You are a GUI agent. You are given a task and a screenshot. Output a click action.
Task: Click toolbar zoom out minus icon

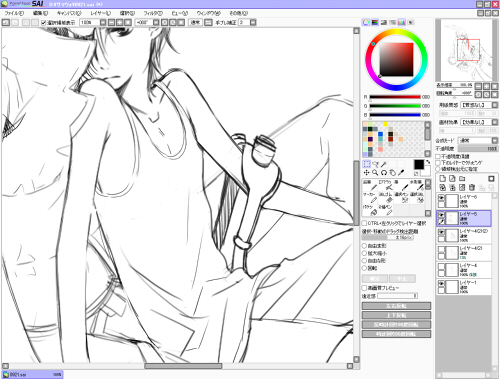(x=112, y=22)
